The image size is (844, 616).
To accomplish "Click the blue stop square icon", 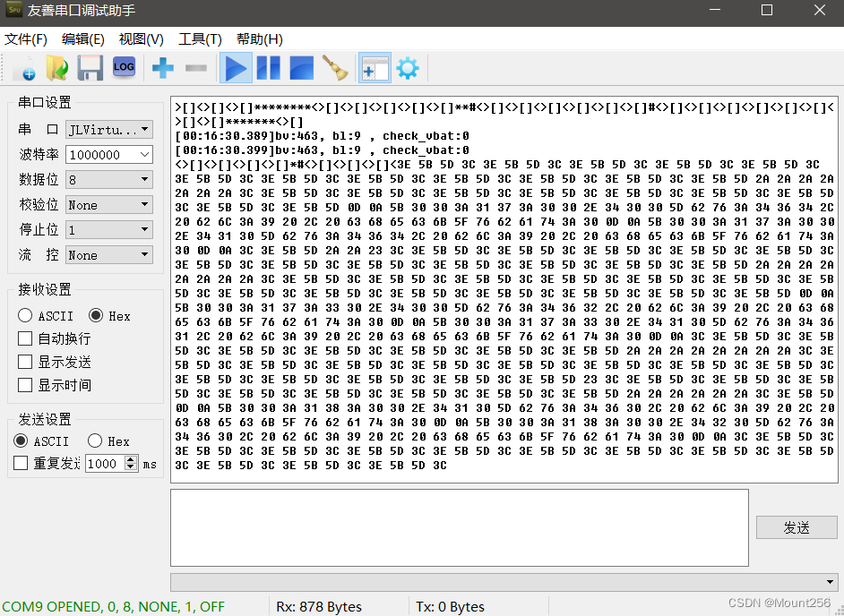I will [x=301, y=68].
